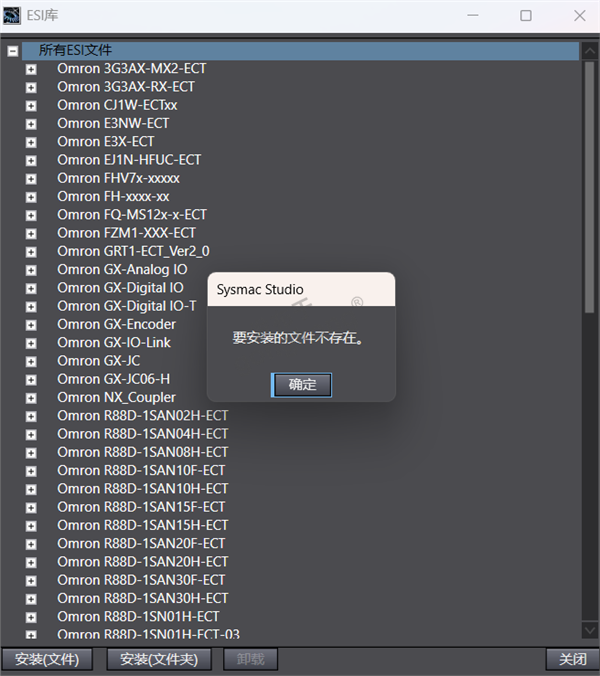Select the Omron FHV7x-xxxxx entry

118,178
